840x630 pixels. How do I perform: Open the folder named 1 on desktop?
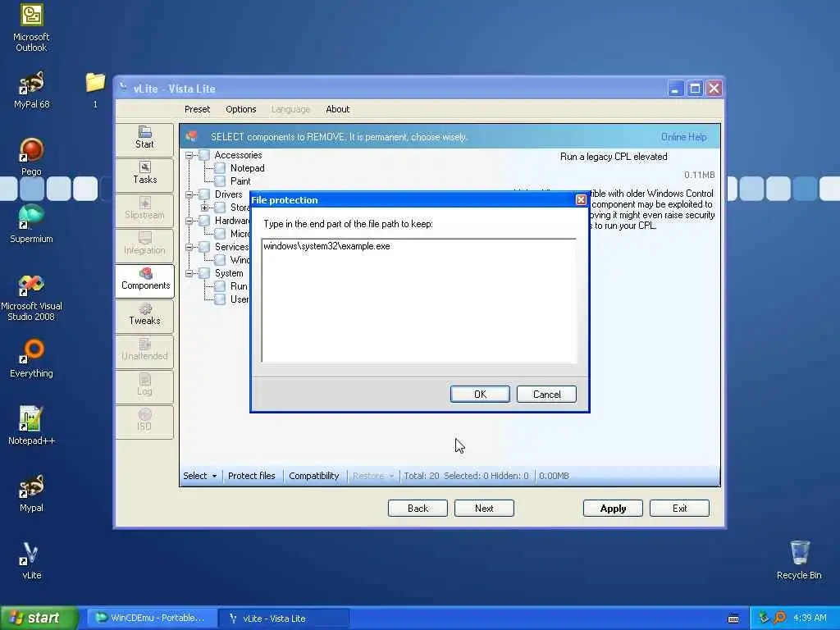[x=95, y=90]
